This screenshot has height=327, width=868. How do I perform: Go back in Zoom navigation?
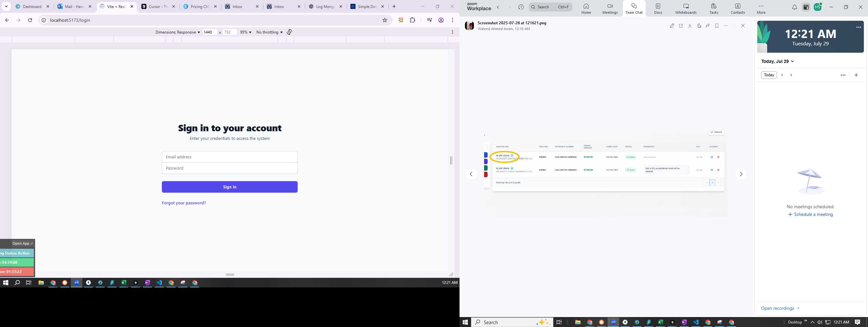pyautogui.click(x=498, y=7)
